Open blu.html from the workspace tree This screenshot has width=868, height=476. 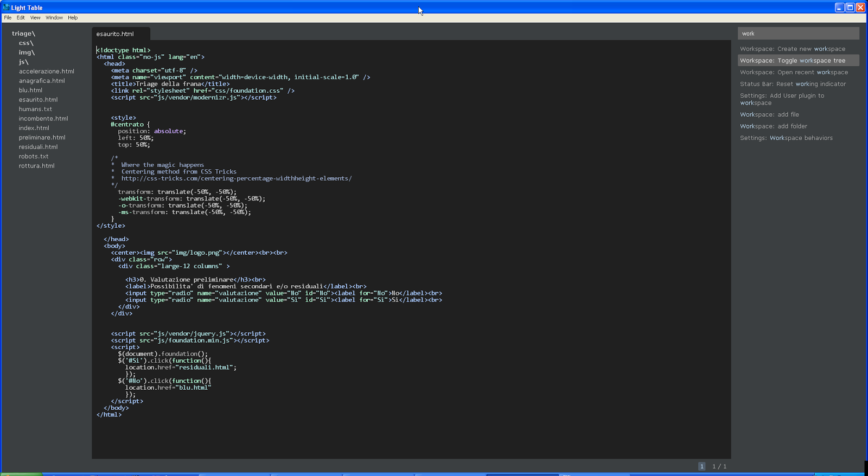30,90
